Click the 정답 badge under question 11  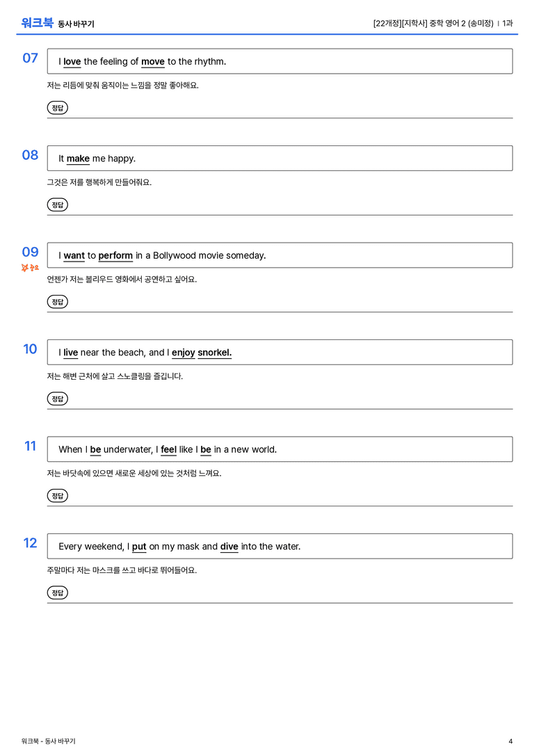click(x=57, y=495)
